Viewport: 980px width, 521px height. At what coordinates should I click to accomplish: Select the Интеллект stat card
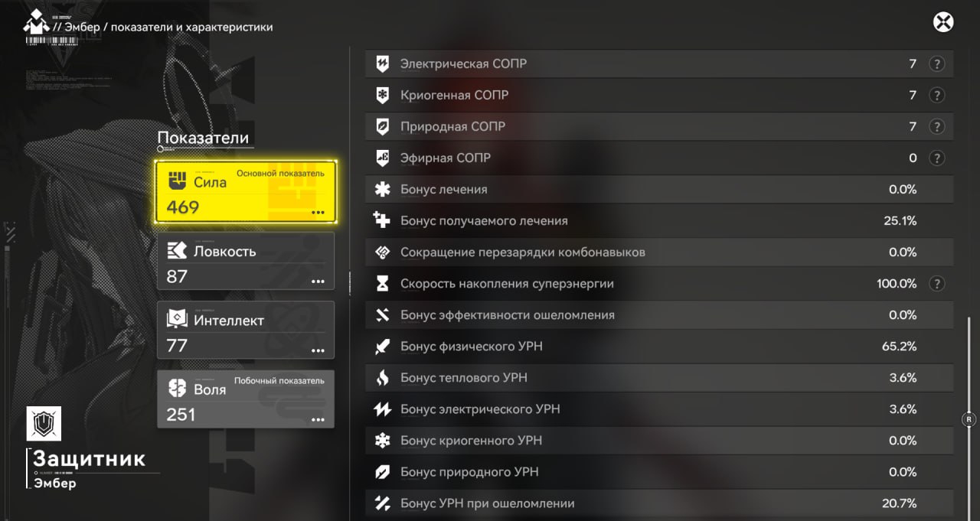click(246, 330)
